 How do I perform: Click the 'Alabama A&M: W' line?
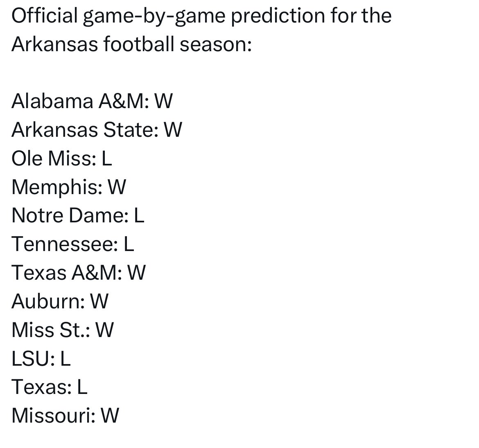pos(92,101)
